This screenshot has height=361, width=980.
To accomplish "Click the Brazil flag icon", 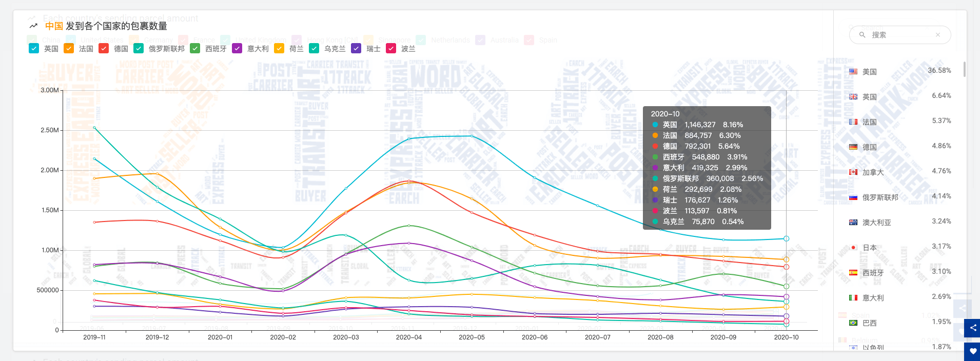I will pyautogui.click(x=853, y=323).
